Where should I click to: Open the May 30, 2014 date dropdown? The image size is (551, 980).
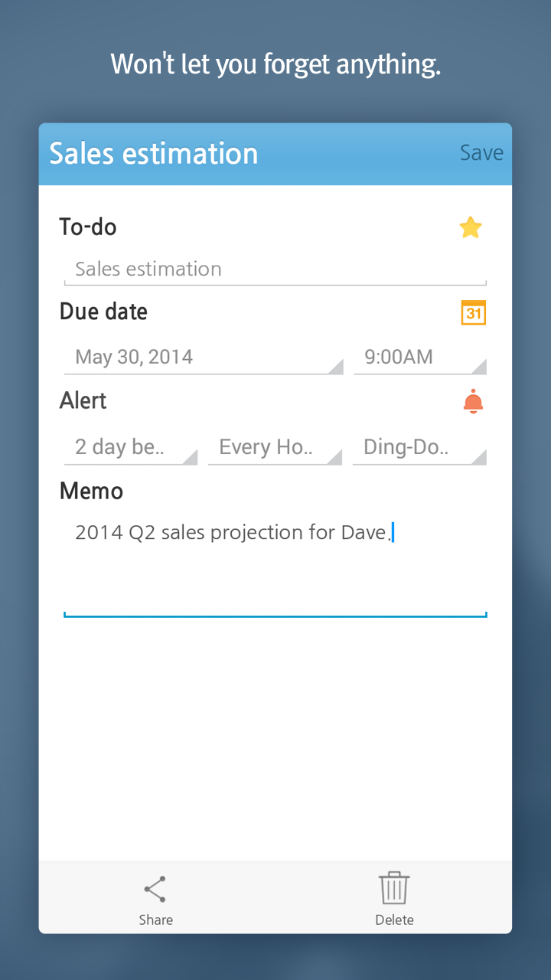pos(203,358)
